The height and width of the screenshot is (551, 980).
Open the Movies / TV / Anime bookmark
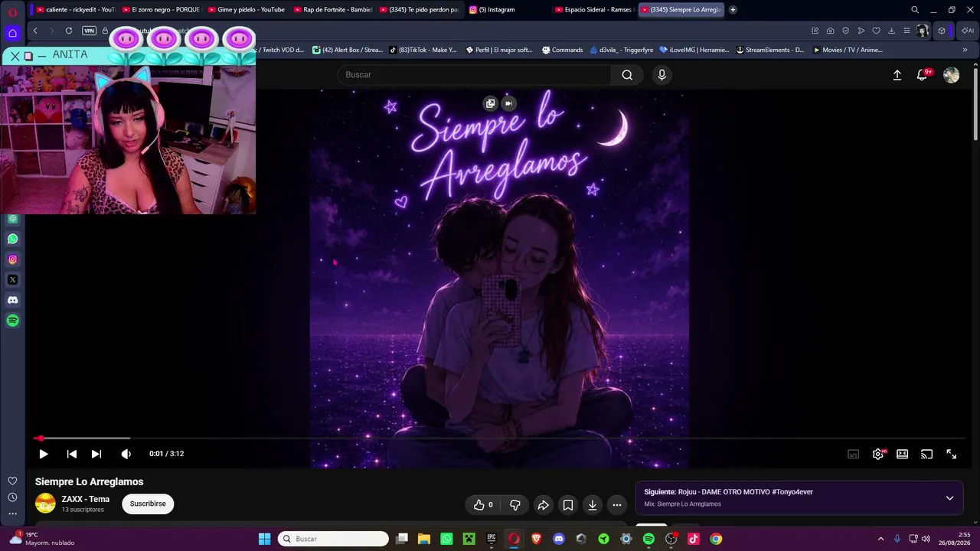pyautogui.click(x=848, y=50)
